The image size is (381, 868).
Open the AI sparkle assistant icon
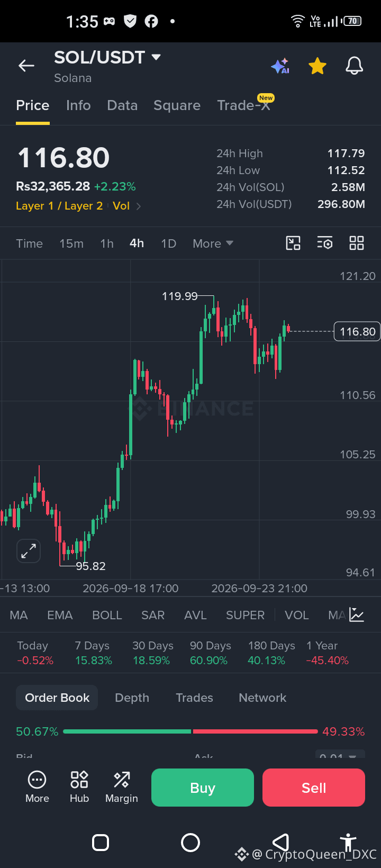280,66
